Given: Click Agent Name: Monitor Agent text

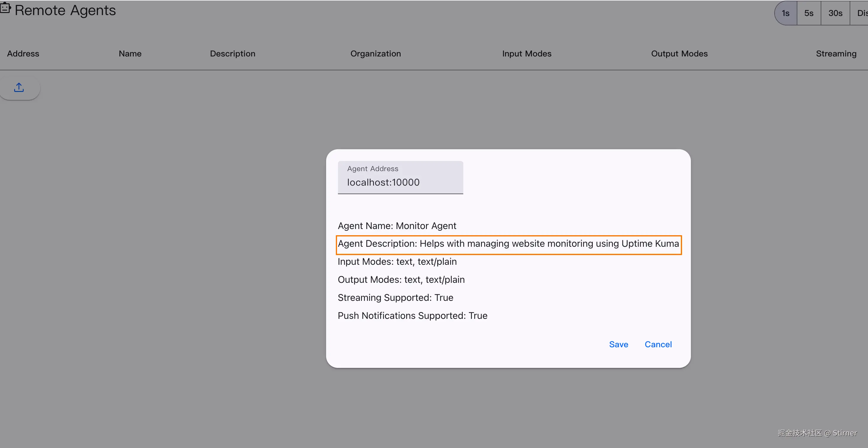Looking at the screenshot, I should pyautogui.click(x=397, y=226).
